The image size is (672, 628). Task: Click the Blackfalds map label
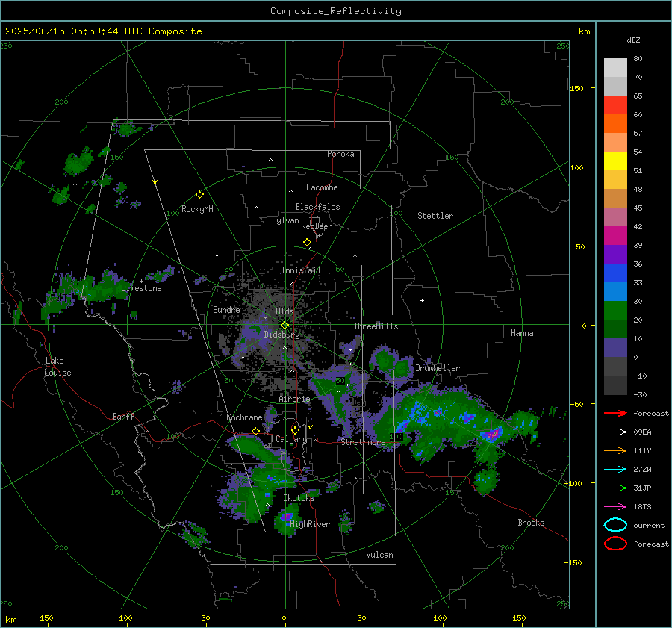(317, 207)
